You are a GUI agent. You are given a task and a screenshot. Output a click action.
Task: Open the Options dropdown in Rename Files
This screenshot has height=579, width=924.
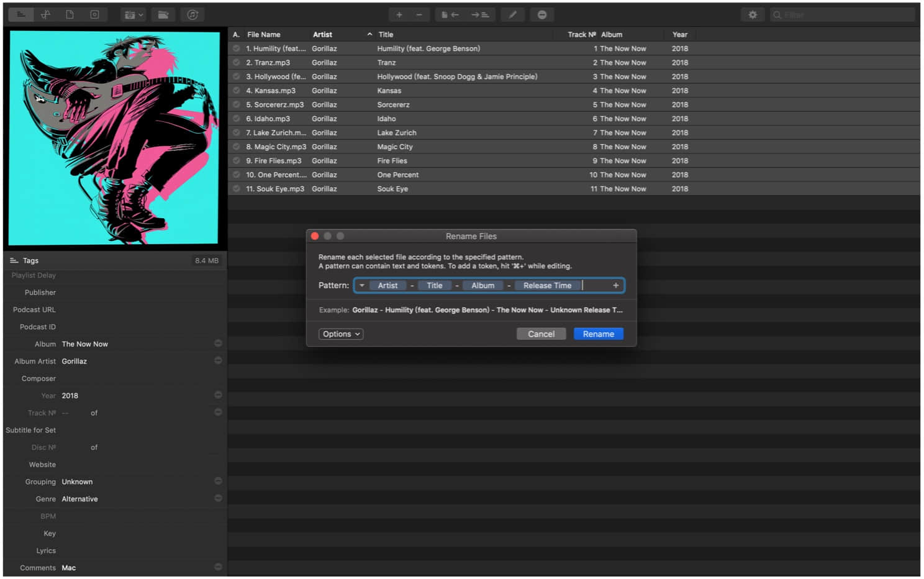[341, 334]
